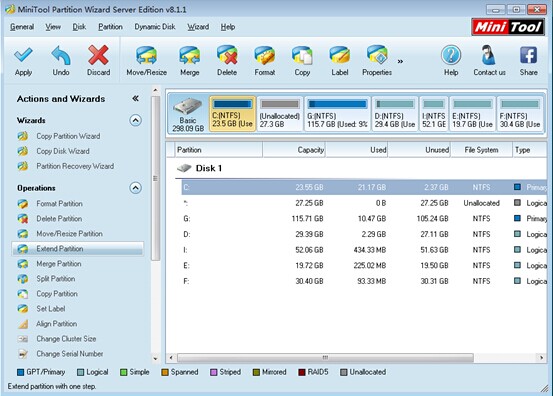Click the Label toolbar icon
The width and height of the screenshot is (553, 396).
point(340,56)
